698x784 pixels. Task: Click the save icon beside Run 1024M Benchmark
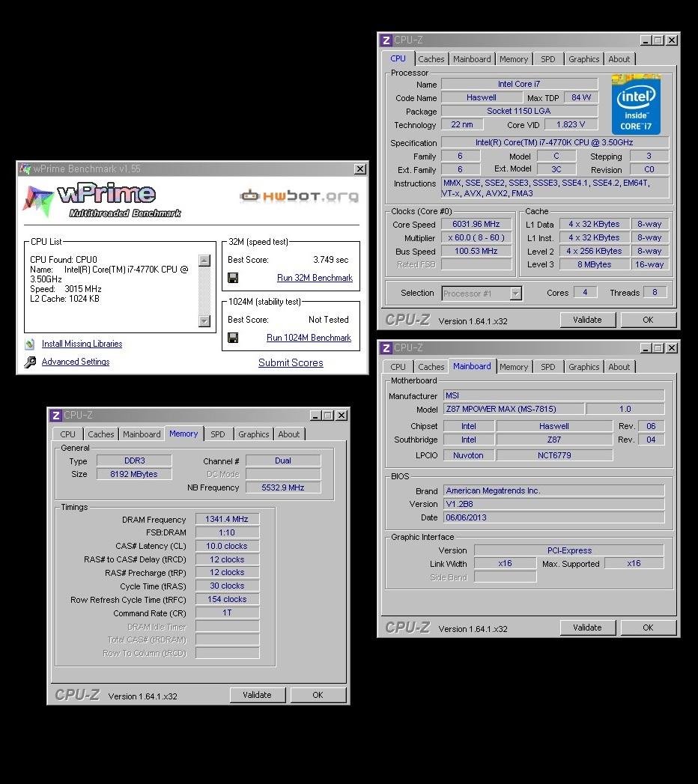click(233, 338)
